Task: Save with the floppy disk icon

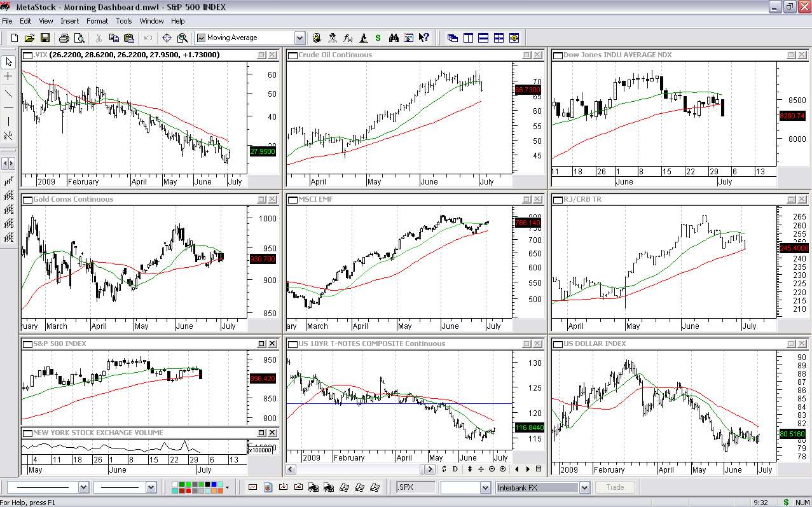Action: pos(45,38)
